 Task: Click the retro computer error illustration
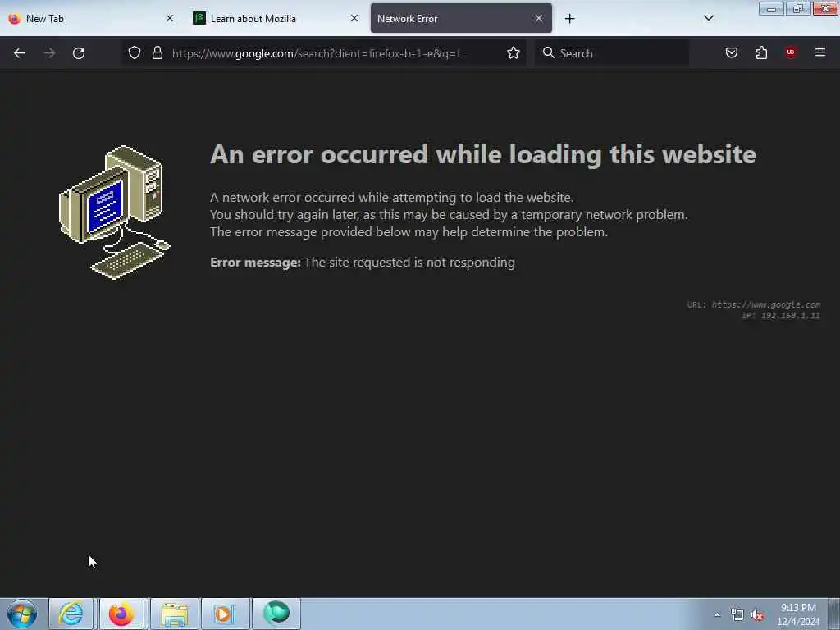coord(114,212)
